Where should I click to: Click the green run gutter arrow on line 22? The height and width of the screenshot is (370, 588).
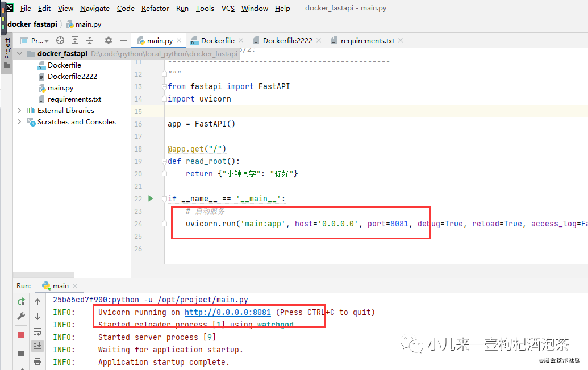click(x=151, y=199)
